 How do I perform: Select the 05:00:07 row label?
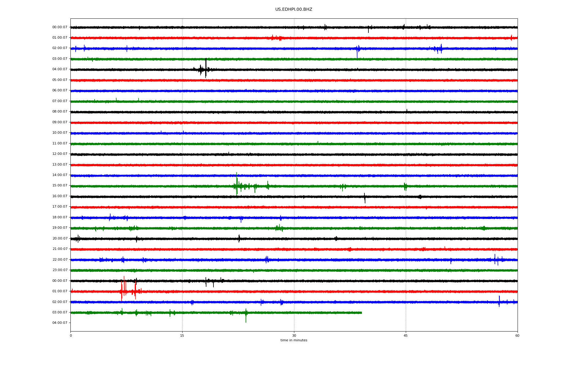[x=60, y=80]
